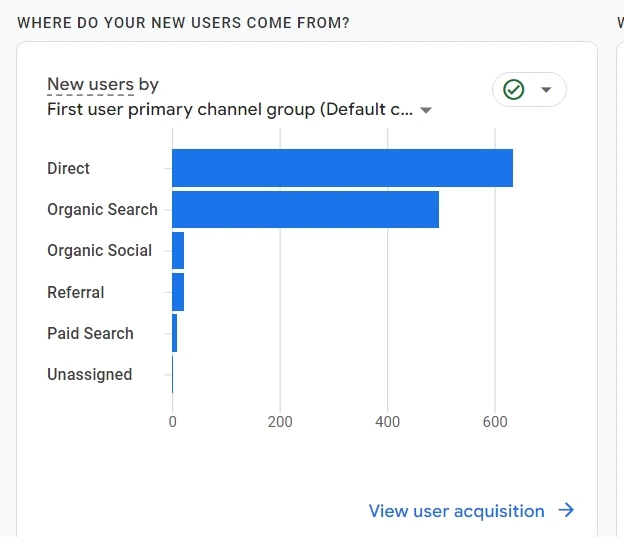
Task: Select the Organic Search label
Action: pos(102,209)
